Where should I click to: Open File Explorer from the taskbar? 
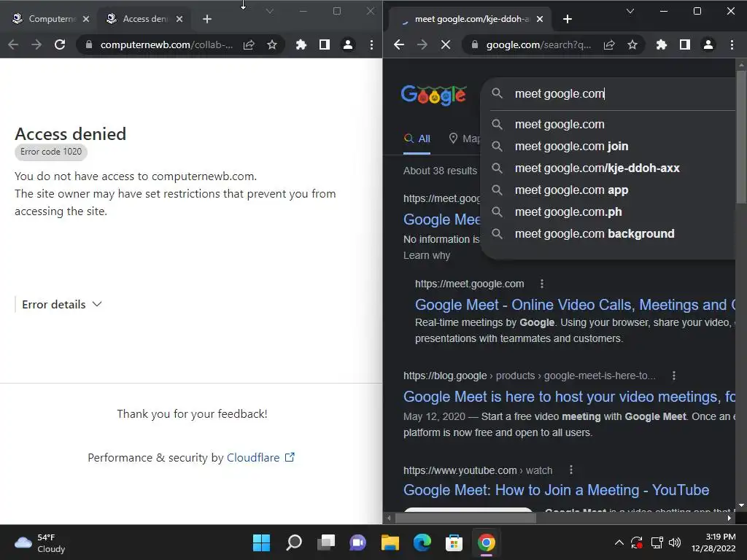coord(390,542)
